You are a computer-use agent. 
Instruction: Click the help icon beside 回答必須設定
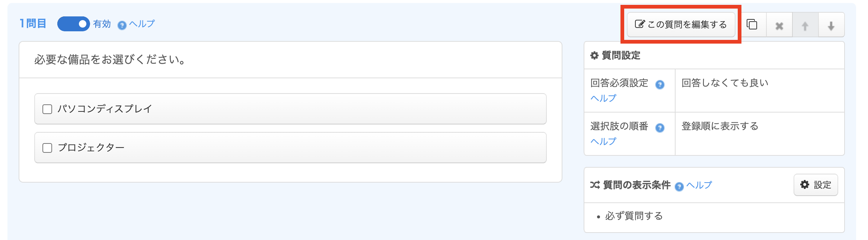(x=660, y=85)
